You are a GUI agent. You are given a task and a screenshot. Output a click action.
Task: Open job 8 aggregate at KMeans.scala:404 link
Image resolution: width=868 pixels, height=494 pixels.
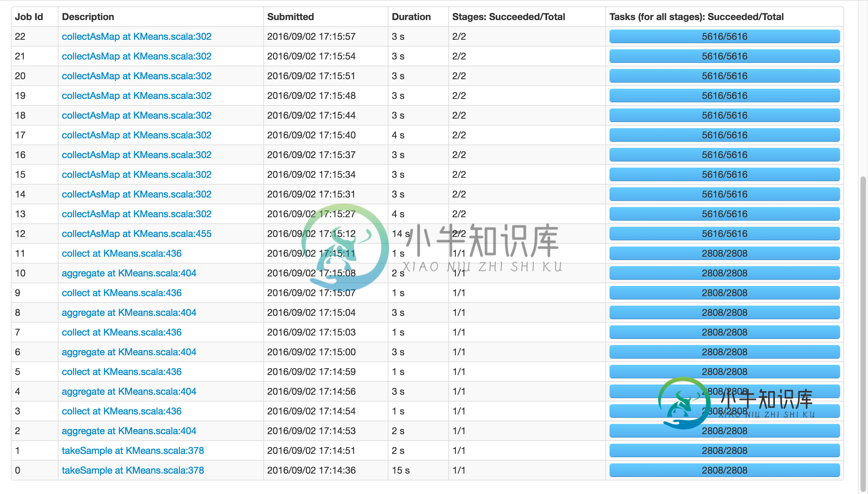(129, 312)
